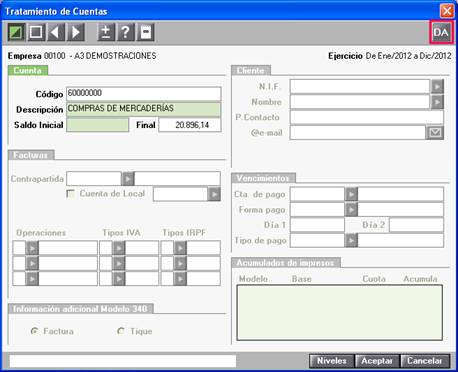Open Forma pago lookup arrow
458x372 pixels.
pos(351,209)
